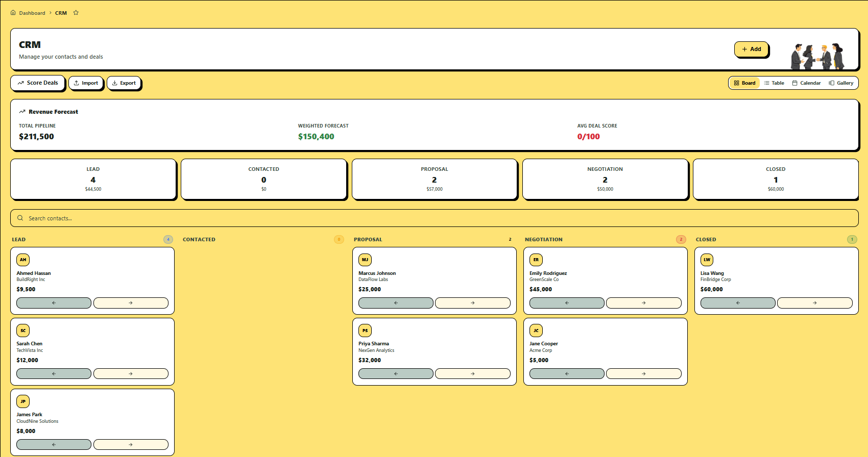Click the AH avatar on Ahmed Hassan card
The image size is (868, 457).
pos(23,260)
